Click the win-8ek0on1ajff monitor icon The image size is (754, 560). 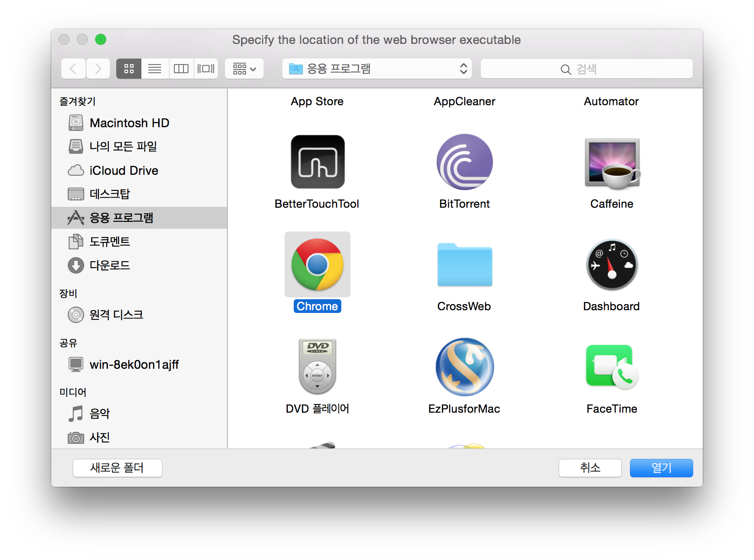click(76, 364)
